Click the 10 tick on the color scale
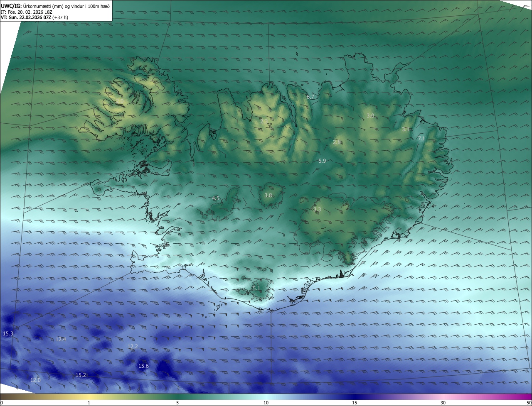This screenshot has width=532, height=406. click(x=266, y=403)
